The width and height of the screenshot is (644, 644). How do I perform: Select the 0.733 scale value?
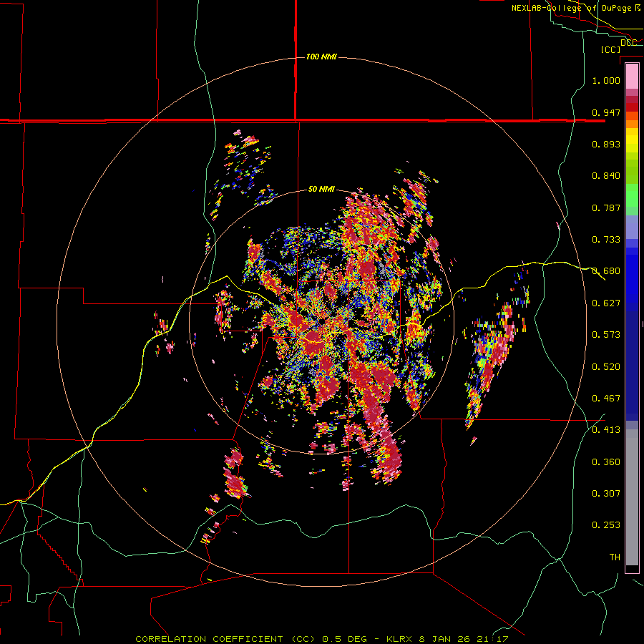(606, 240)
